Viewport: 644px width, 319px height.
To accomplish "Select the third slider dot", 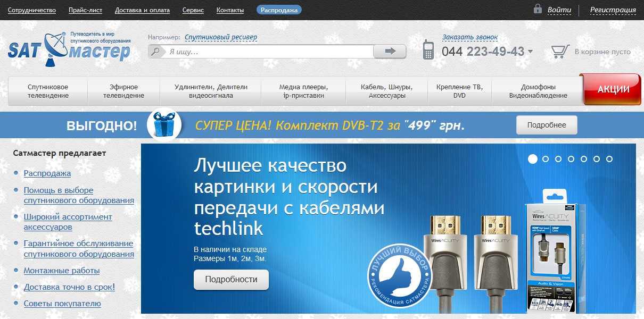I will click(558, 158).
